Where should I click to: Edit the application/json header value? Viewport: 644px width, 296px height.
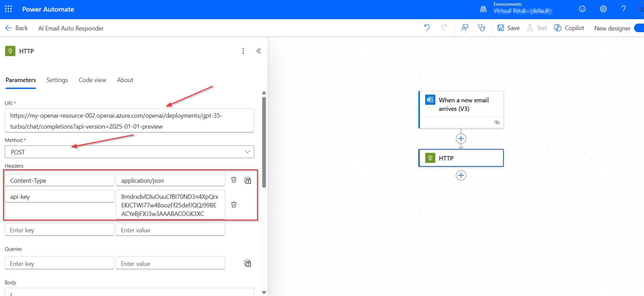[x=171, y=180]
